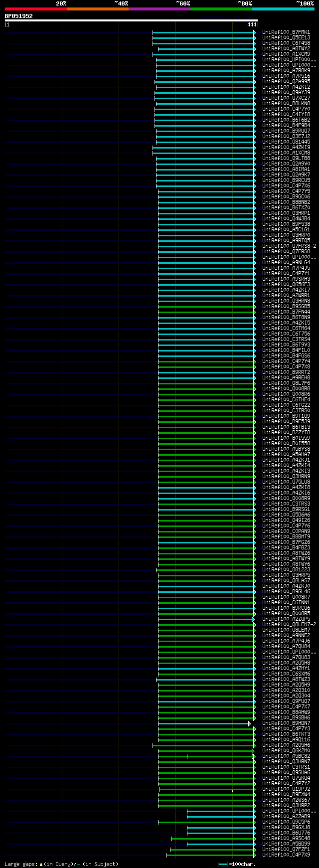This screenshot has width=319, height=868.
Task: Select hit UniRef100_Q6K2M0
Action: (x=286, y=751)
